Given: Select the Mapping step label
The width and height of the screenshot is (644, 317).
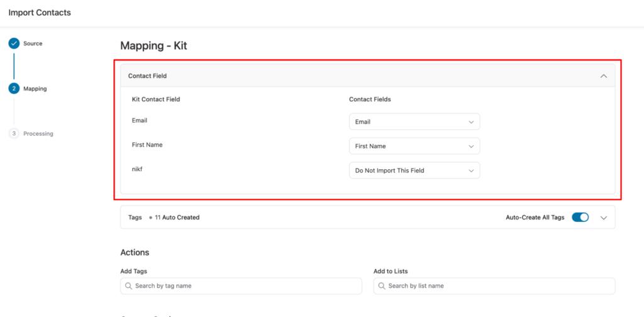Looking at the screenshot, I should (35, 89).
